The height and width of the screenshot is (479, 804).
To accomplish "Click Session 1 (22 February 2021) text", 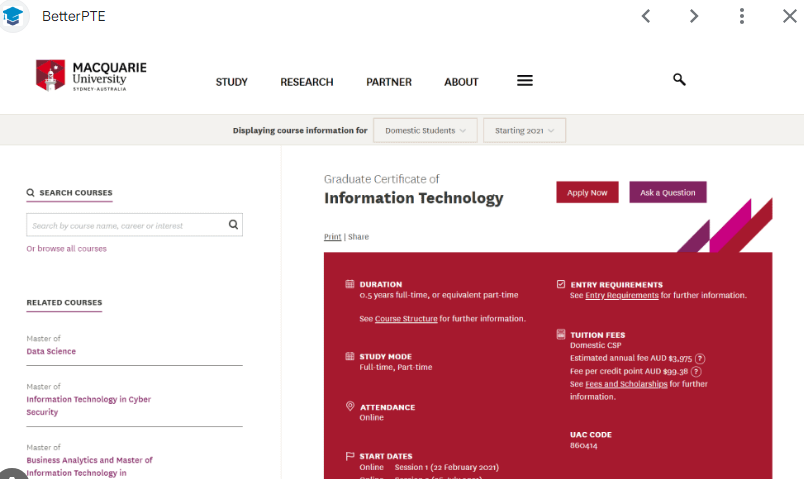I will pos(447,467).
